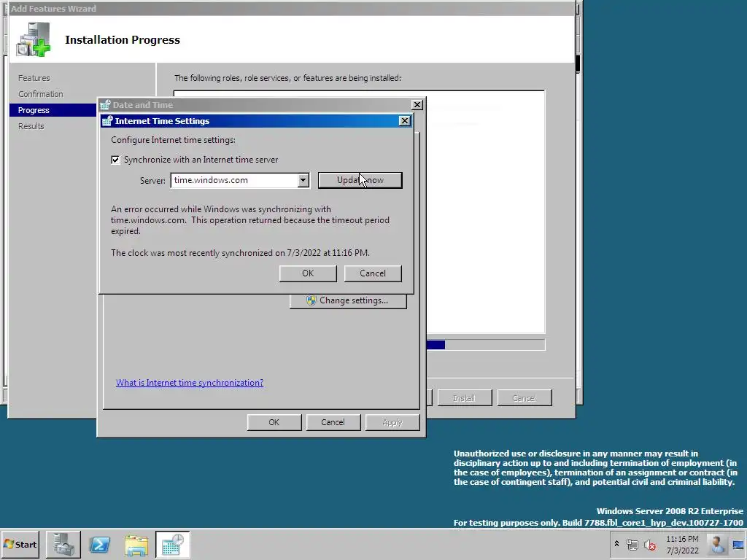Select Confirmation step in wizard sidebar

pyautogui.click(x=41, y=94)
